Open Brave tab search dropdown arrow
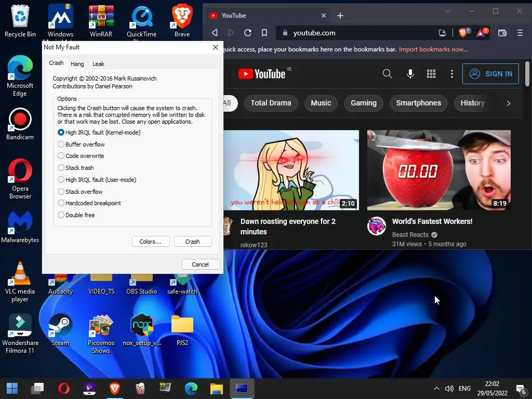Viewport: 532px width, 399px height. point(448,11)
